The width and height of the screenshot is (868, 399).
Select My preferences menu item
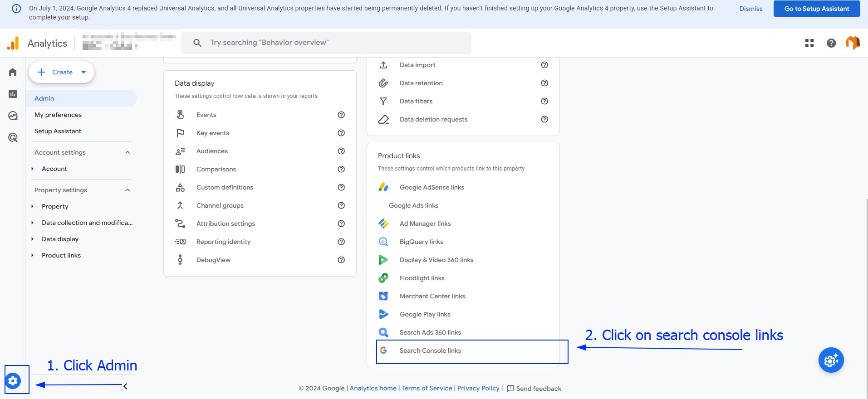tap(58, 115)
